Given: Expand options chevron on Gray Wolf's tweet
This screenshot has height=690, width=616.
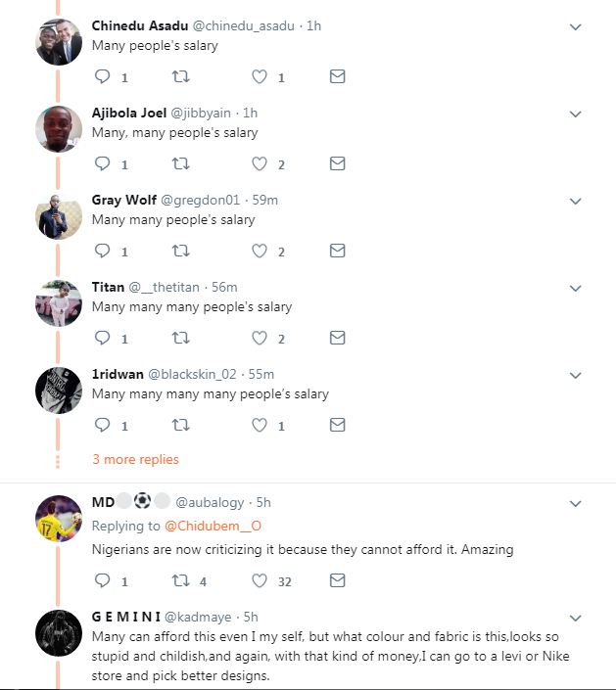Looking at the screenshot, I should [576, 202].
